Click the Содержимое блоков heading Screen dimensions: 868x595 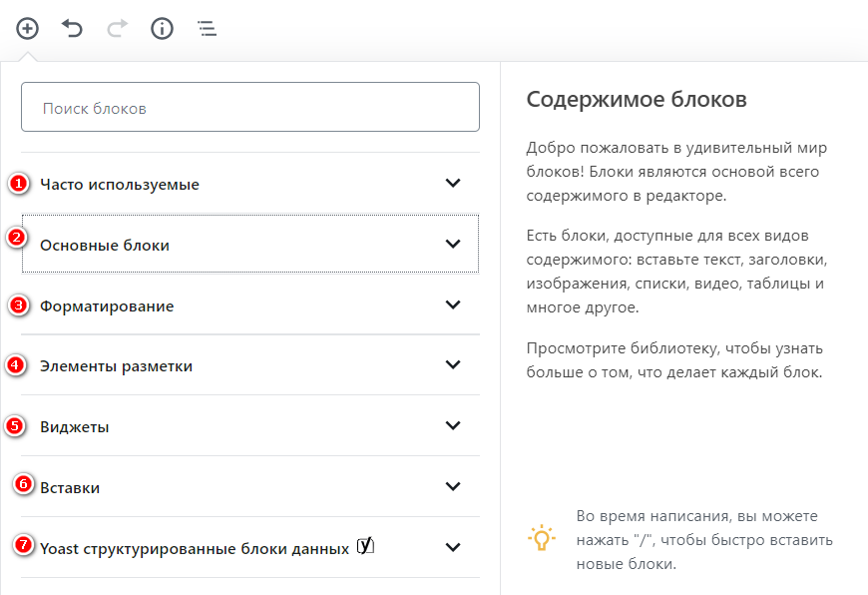(x=636, y=100)
